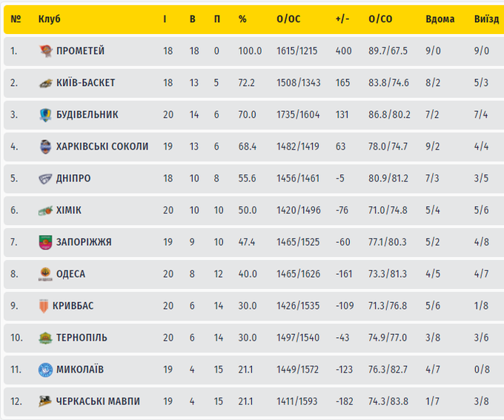
Task: Click the Харківські Соколи team logo
Action: point(45,147)
